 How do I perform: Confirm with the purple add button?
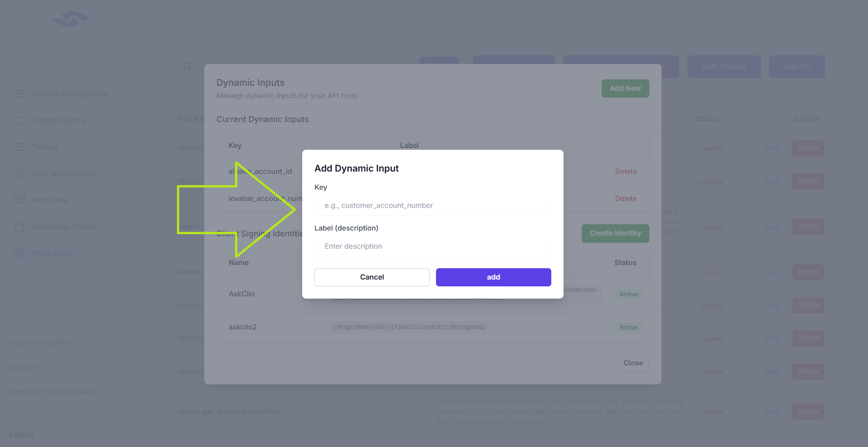(x=493, y=277)
